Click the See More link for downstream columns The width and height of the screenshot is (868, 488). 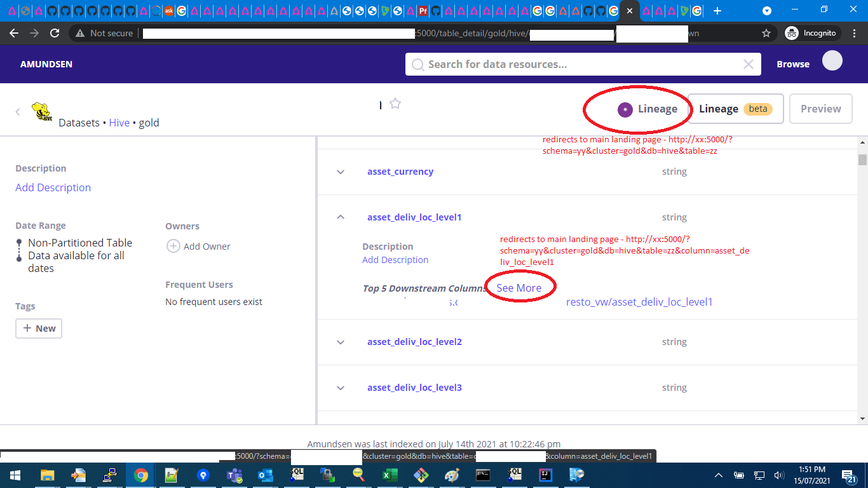[520, 287]
